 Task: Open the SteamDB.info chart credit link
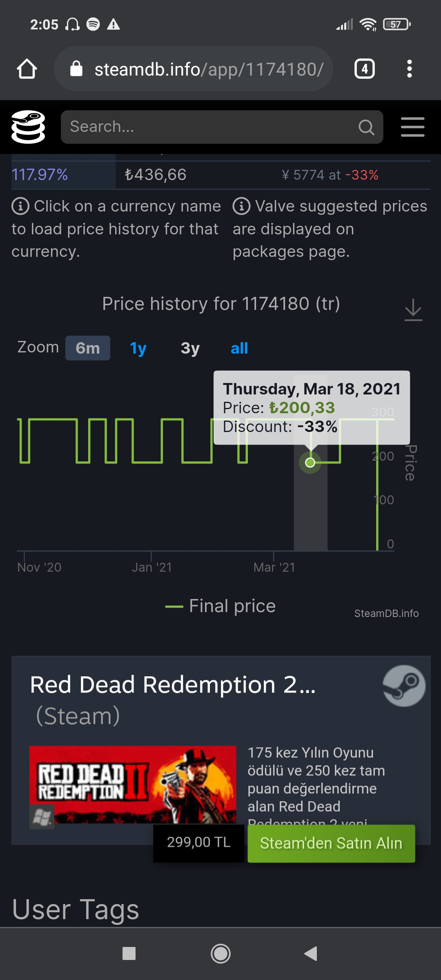pos(386,613)
